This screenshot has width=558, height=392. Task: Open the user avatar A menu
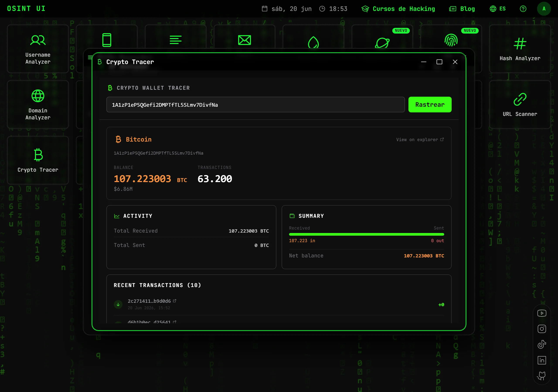(544, 9)
